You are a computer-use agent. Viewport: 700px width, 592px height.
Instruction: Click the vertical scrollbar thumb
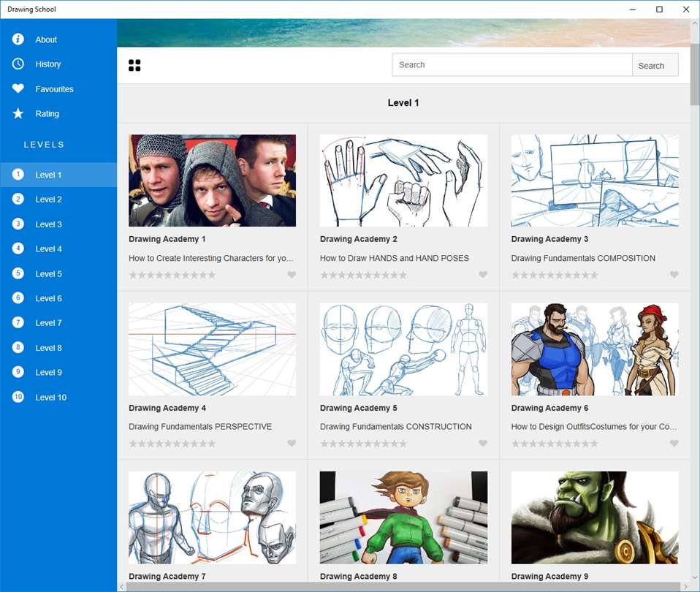coord(695,75)
